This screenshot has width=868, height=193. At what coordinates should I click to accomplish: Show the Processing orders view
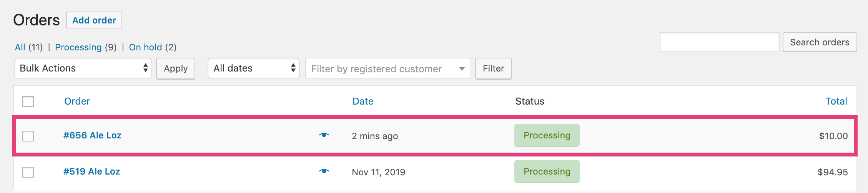coord(78,47)
